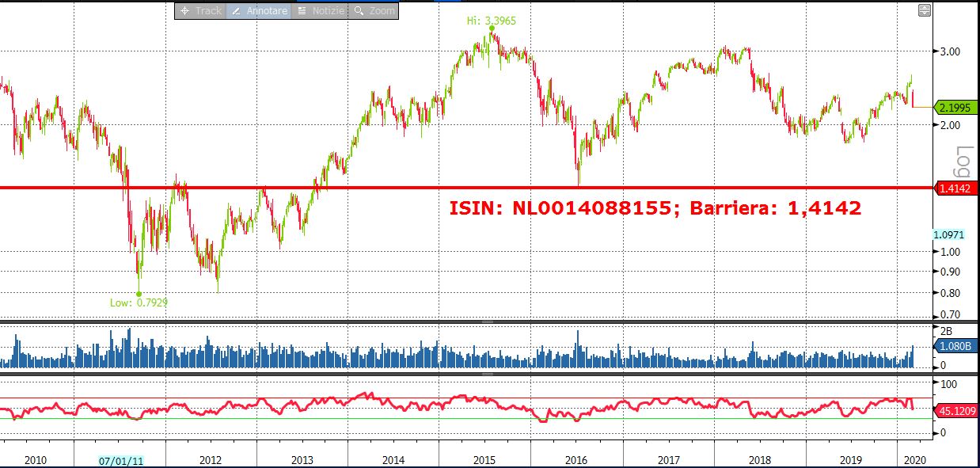The height and width of the screenshot is (468, 980).
Task: Click the 2010 year label
Action: coord(36,460)
